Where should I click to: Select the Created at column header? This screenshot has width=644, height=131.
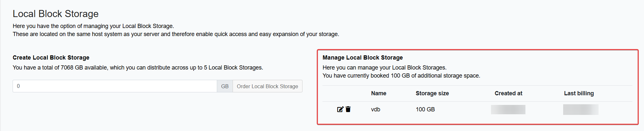[508, 93]
